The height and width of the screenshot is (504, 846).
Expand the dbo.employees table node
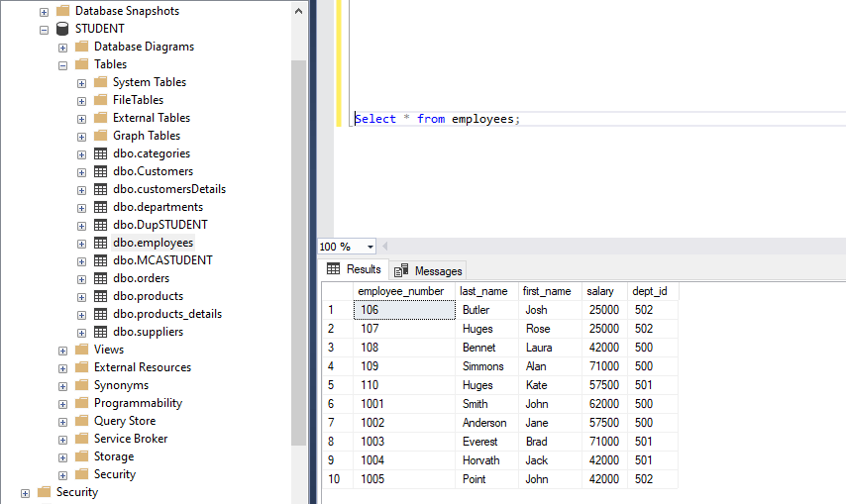(81, 244)
